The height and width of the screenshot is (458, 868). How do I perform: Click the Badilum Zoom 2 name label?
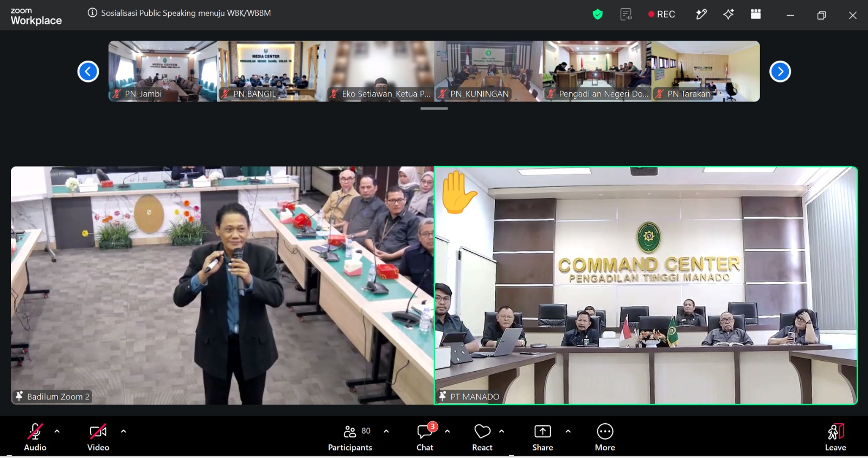point(52,397)
